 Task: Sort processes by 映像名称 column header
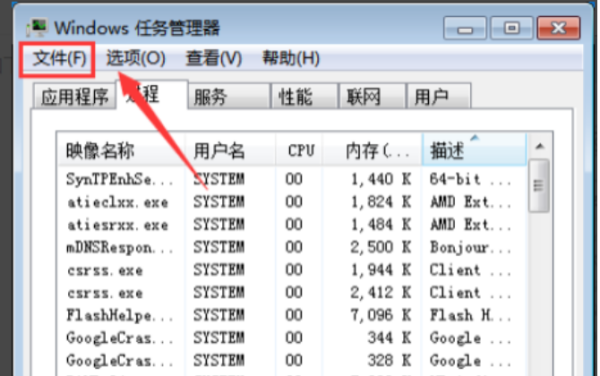point(121,150)
